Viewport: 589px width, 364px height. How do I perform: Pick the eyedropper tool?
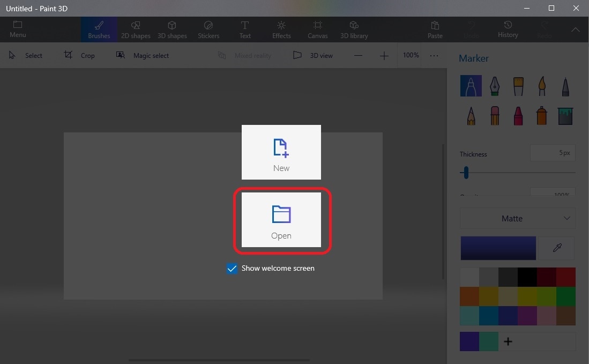pos(557,248)
